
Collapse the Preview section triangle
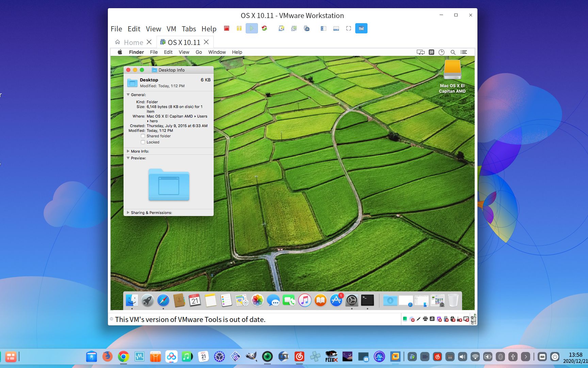(x=128, y=158)
